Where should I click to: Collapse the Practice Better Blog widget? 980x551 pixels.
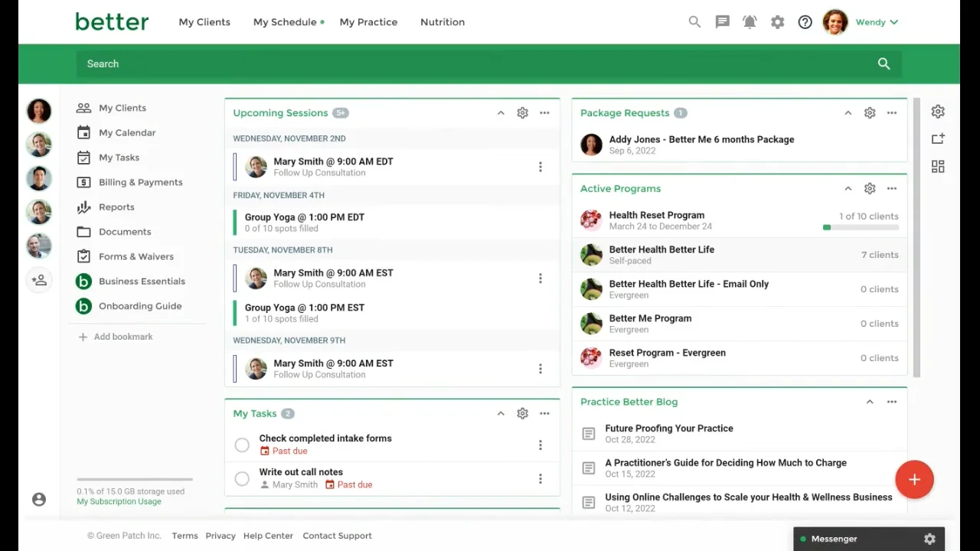click(870, 402)
